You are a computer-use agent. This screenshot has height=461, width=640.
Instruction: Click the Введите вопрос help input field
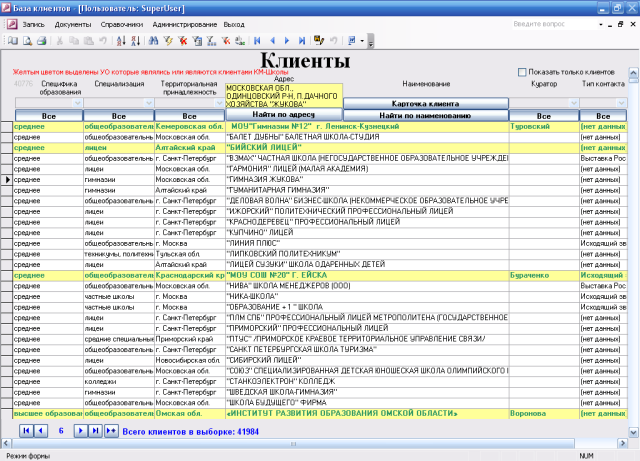554,24
